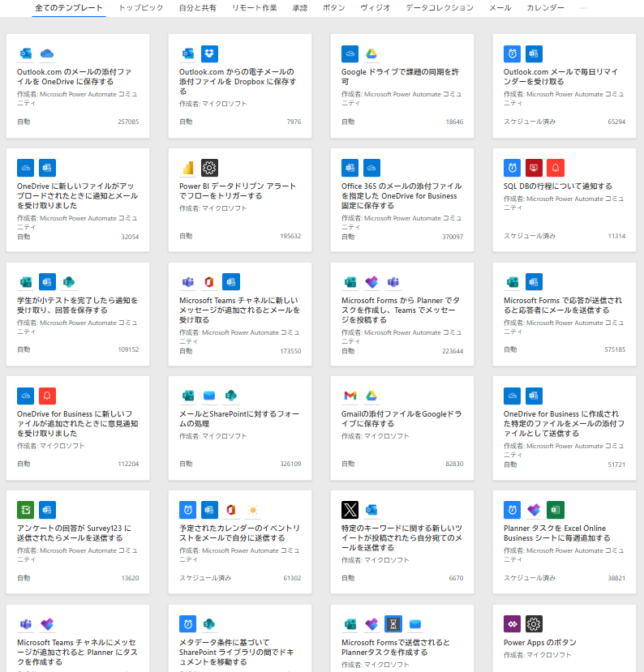
Task: Click the Dropbox icon on the Outlook.com attachment card
Action: tap(210, 54)
